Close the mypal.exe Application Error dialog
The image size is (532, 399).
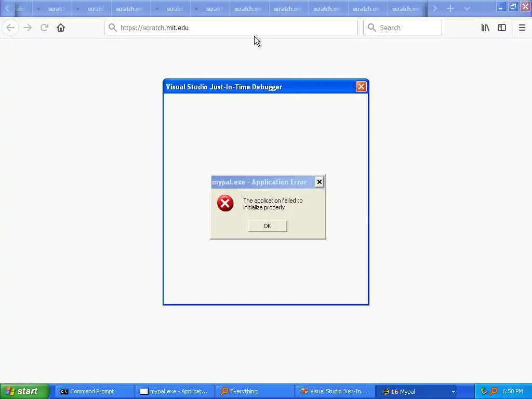click(x=320, y=182)
